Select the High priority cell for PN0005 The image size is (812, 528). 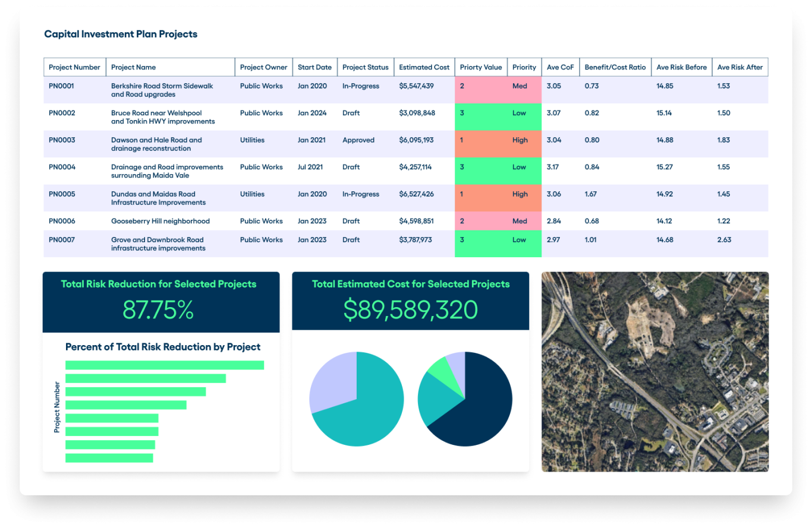pyautogui.click(x=520, y=194)
